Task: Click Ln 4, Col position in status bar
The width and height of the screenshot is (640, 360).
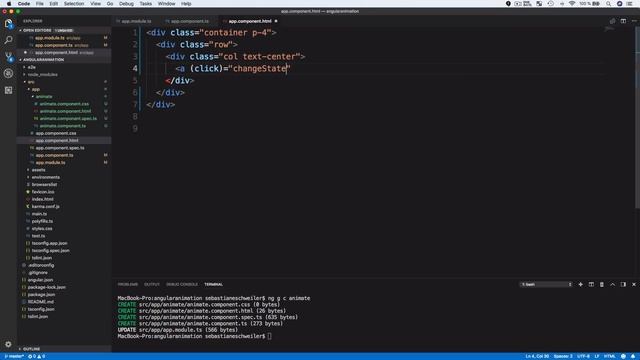Action: [x=537, y=356]
